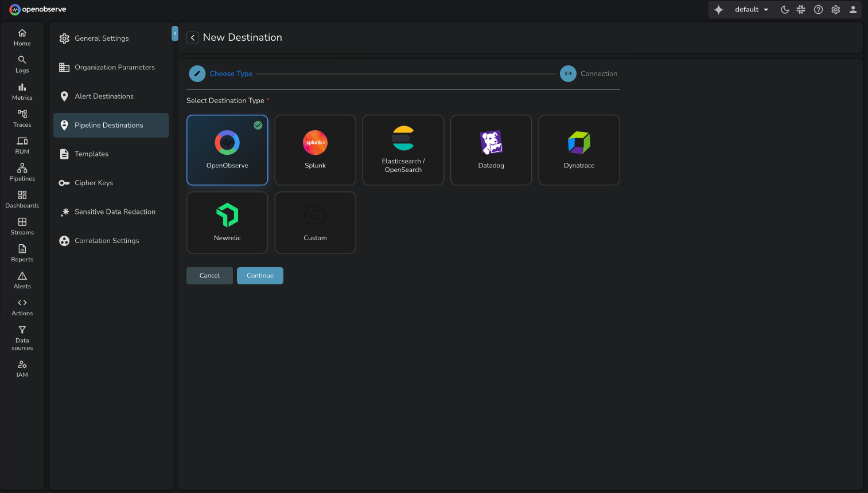Viewport: 868px width, 493px height.
Task: Jump to the Connection step
Action: click(589, 73)
